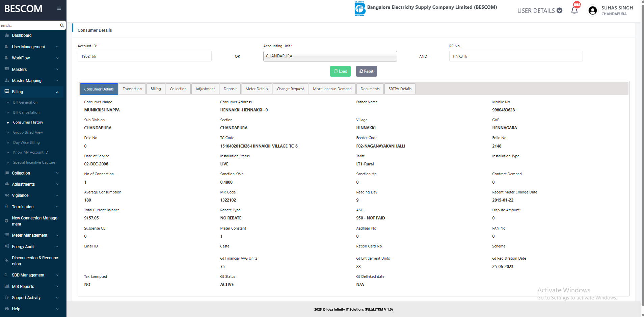
Task: Click the BESCOM company logo
Action: 360,8
